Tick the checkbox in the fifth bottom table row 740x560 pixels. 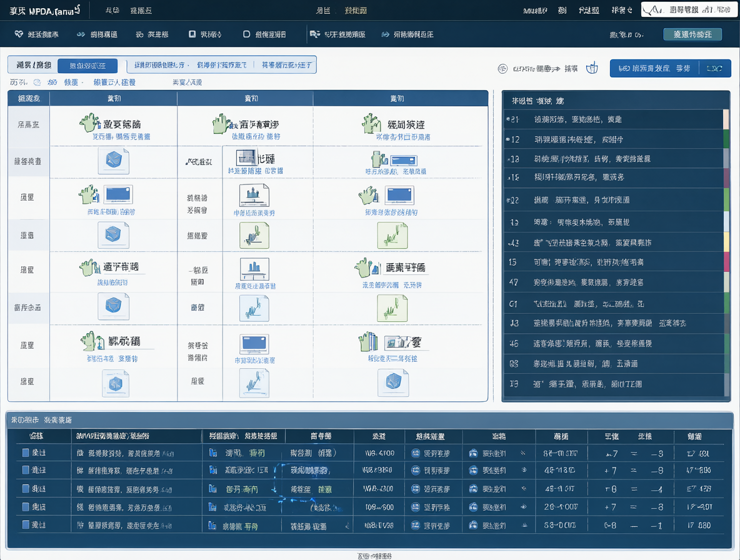point(26,524)
